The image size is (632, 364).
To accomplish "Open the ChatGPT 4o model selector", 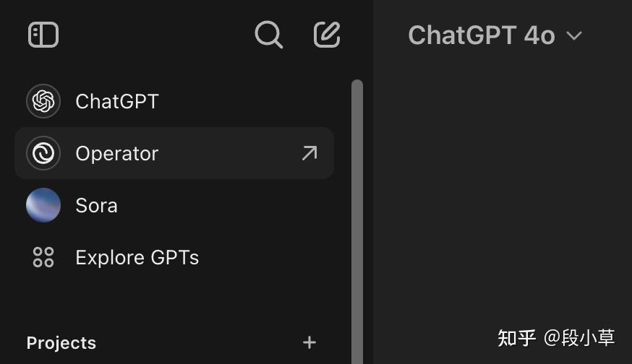I will point(481,35).
